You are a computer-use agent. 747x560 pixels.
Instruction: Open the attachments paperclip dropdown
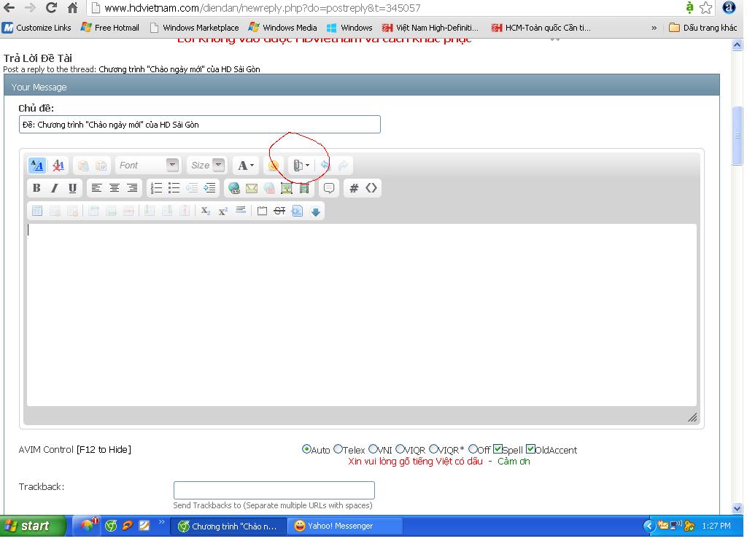pos(301,166)
